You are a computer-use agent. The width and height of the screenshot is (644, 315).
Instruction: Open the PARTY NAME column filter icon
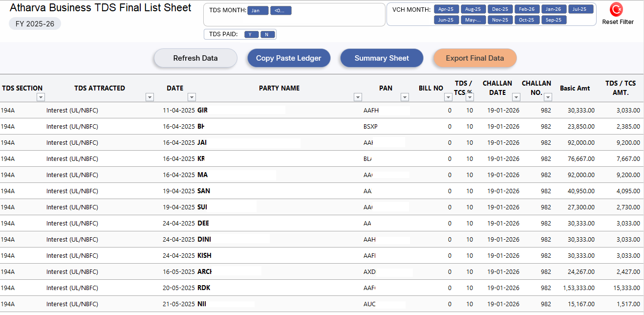coord(357,97)
